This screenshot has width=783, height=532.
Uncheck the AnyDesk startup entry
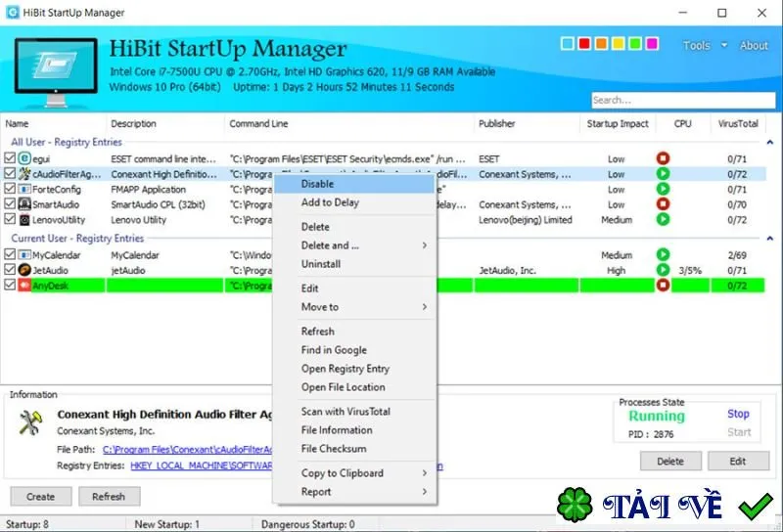coord(10,285)
